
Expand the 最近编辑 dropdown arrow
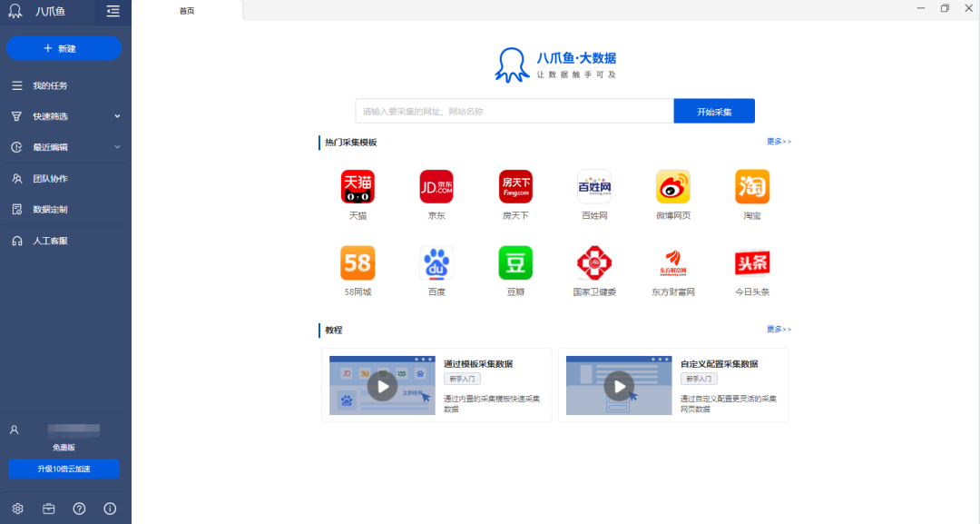(117, 147)
